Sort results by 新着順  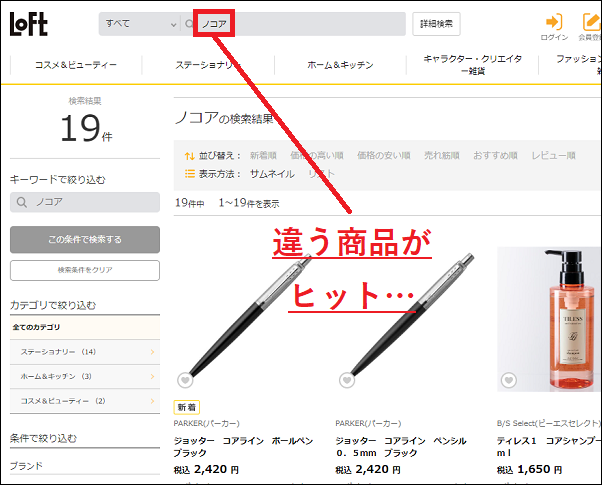pyautogui.click(x=263, y=156)
